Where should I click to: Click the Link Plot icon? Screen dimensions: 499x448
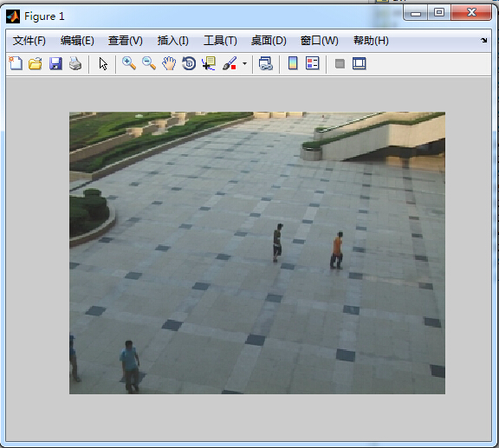[x=266, y=63]
